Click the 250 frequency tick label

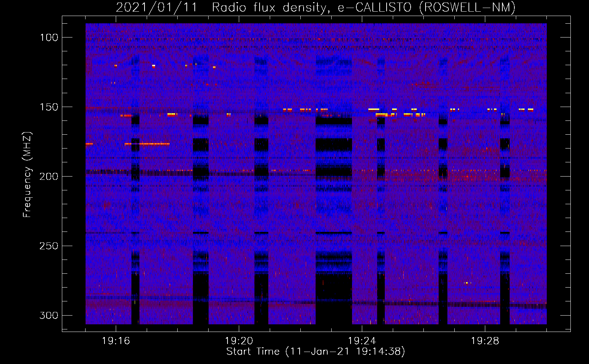tap(49, 246)
